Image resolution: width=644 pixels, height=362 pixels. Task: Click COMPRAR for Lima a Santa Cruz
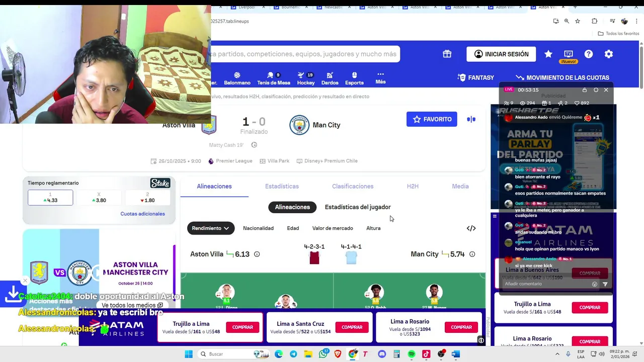tap(352, 327)
